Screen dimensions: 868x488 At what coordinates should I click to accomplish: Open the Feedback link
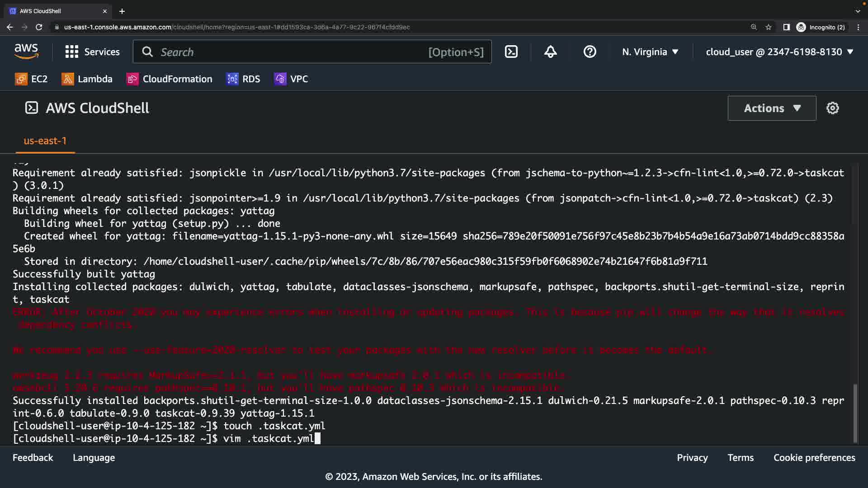(33, 458)
